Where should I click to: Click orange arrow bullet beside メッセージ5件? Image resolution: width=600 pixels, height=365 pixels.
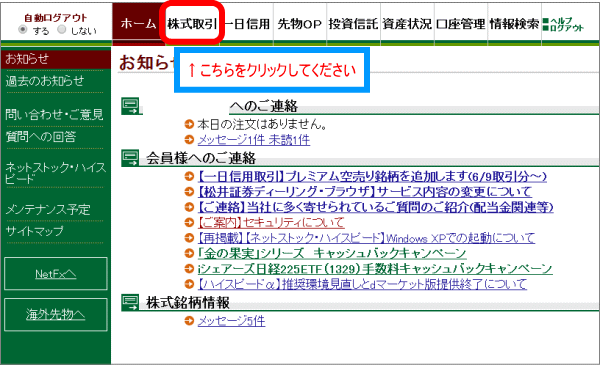189,321
